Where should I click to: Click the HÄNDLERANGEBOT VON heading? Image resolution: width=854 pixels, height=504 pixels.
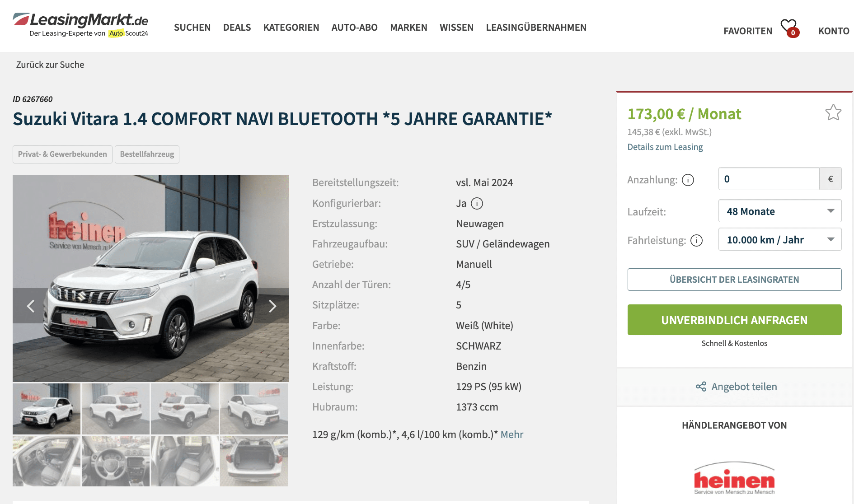click(734, 425)
